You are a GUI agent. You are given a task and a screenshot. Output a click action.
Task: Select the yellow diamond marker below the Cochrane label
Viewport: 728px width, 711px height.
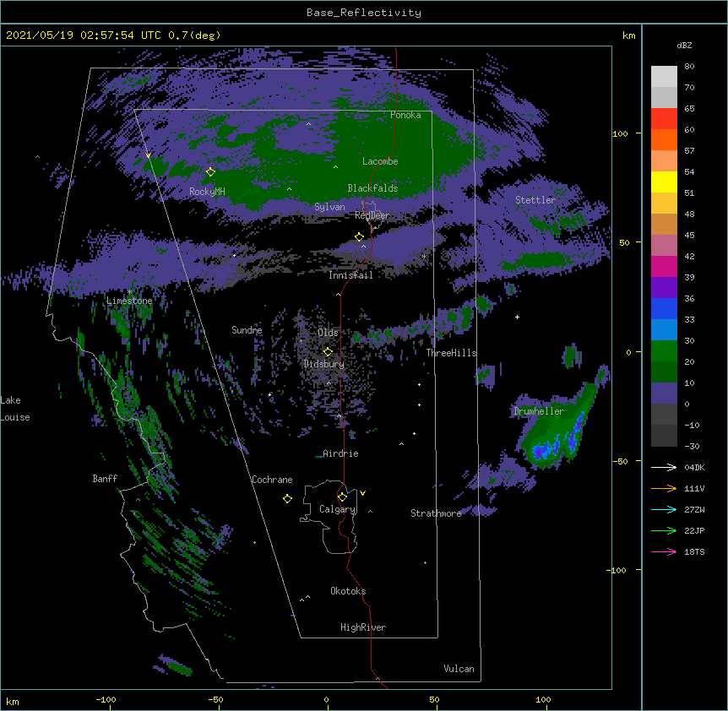pos(287,498)
